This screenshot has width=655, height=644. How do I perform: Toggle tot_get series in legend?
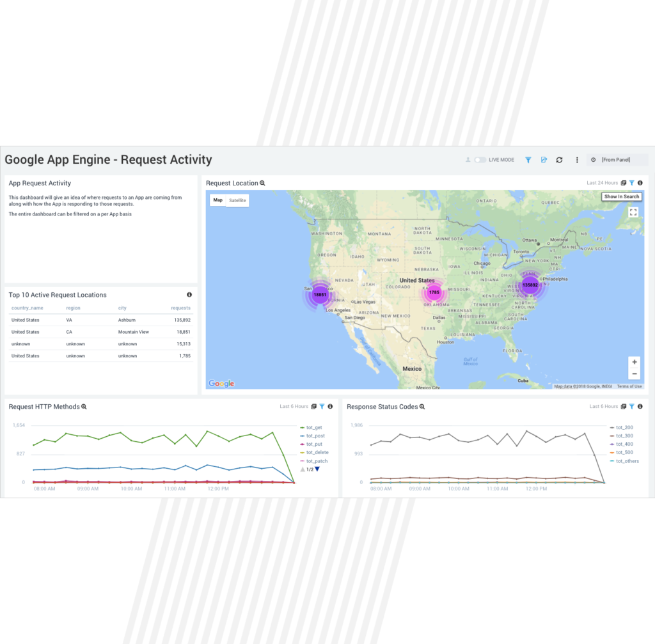point(312,428)
